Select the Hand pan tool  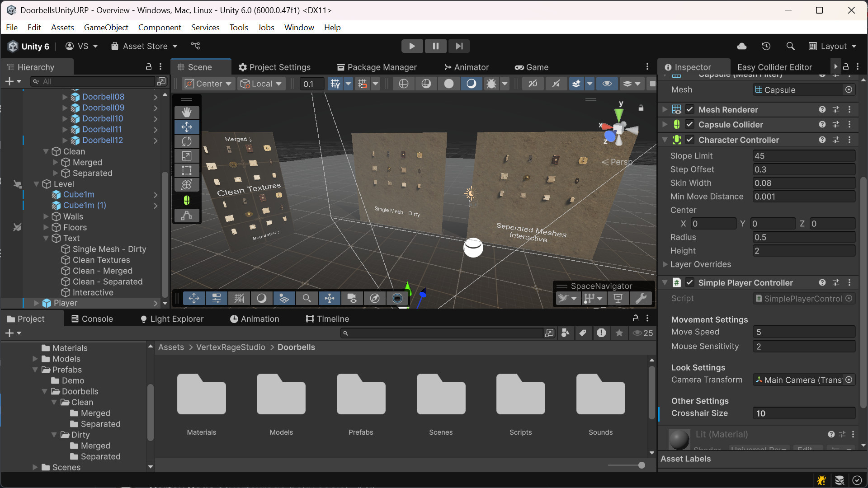(187, 112)
